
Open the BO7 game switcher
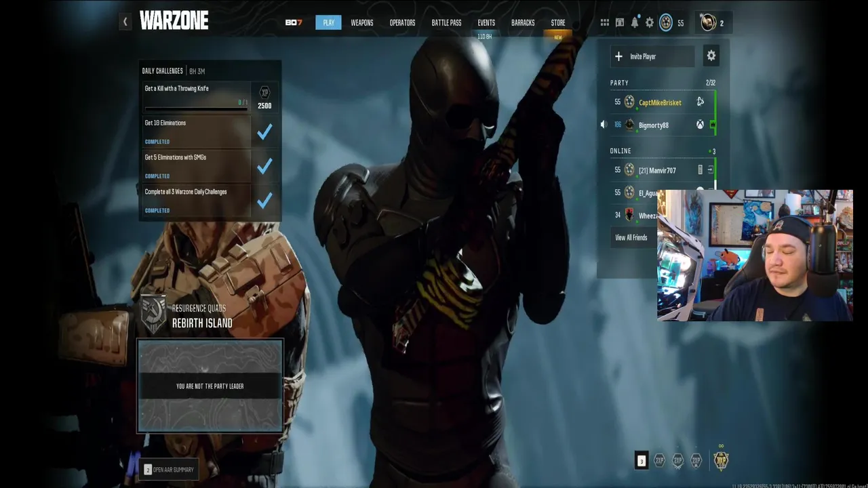pos(294,22)
